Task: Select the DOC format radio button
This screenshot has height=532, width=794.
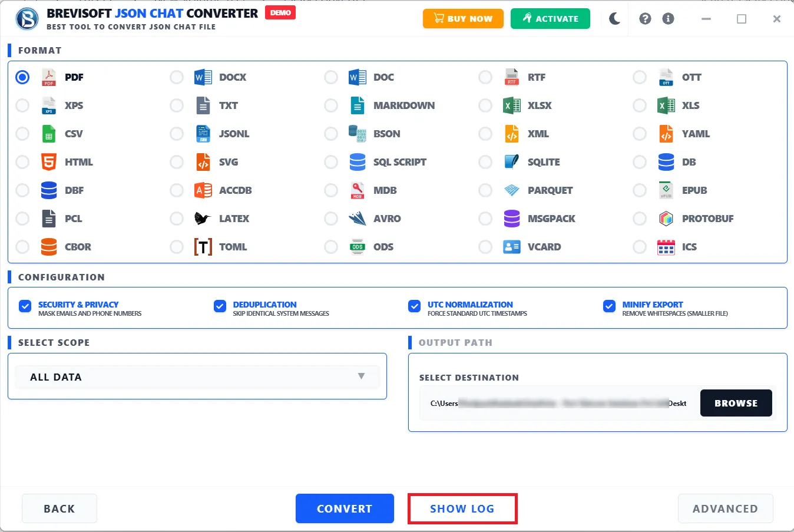Action: click(x=331, y=77)
